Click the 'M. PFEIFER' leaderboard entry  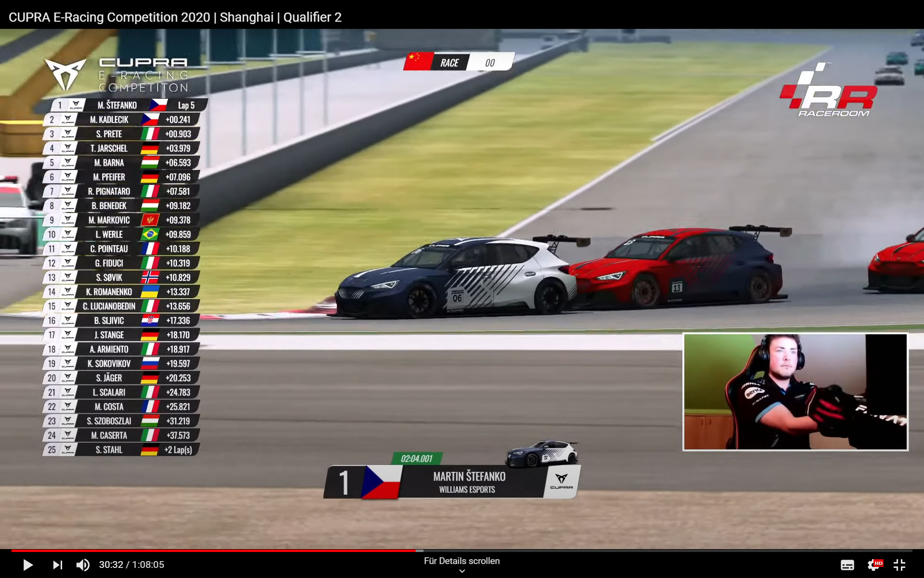pos(121,177)
